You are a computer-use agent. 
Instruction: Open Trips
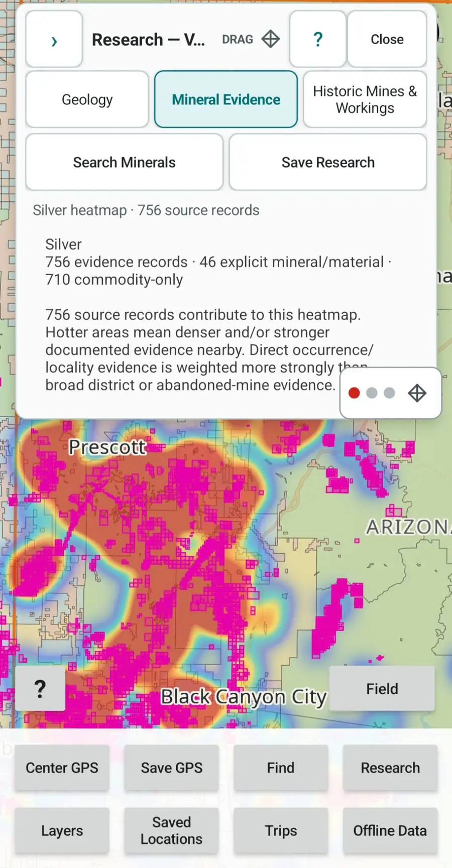pos(281,830)
